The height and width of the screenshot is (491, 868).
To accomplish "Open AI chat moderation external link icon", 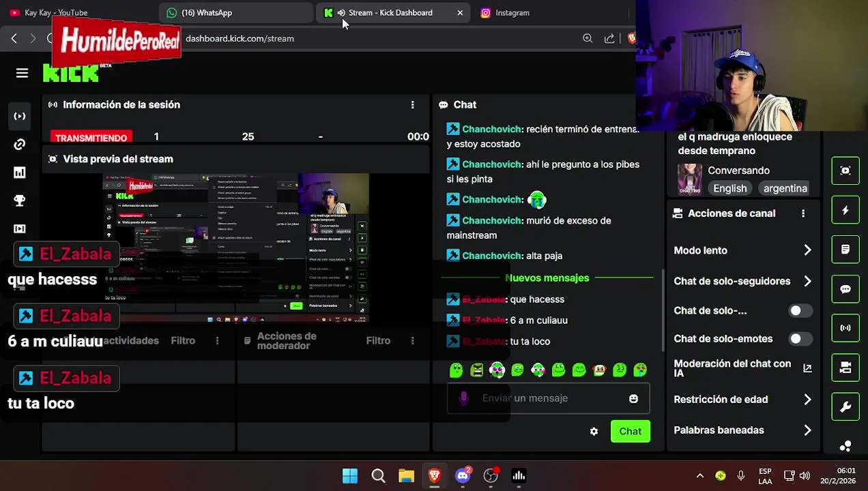I will [807, 368].
